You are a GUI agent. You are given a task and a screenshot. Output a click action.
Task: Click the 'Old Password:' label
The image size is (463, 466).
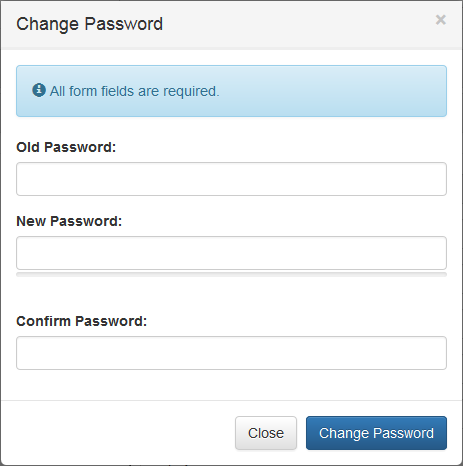coord(66,147)
